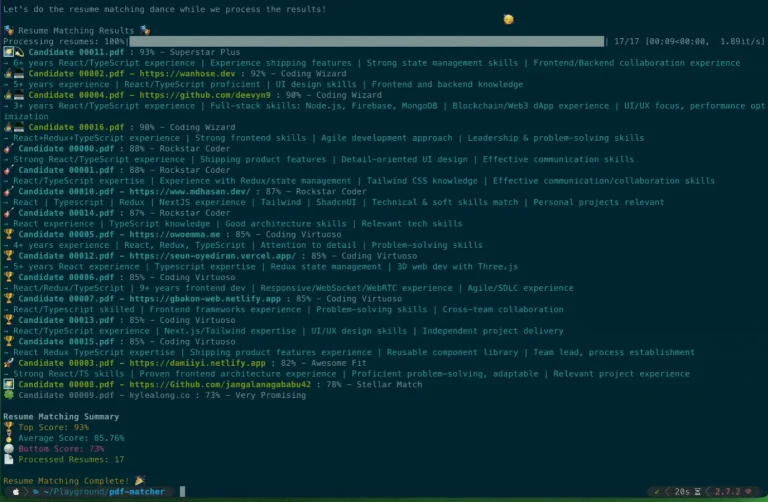This screenshot has height=502, width=768.
Task: Click the pdf-matcher directory in the prompt
Action: pos(139,492)
